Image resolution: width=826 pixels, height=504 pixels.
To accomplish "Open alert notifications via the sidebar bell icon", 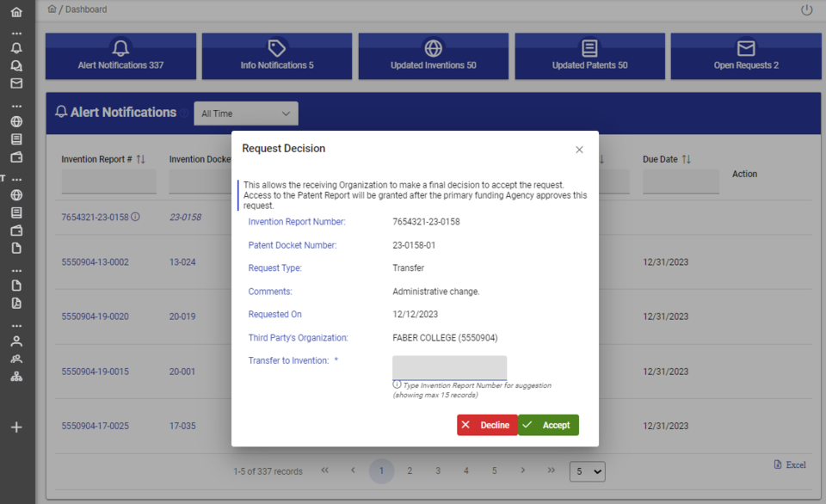I will coord(17,48).
